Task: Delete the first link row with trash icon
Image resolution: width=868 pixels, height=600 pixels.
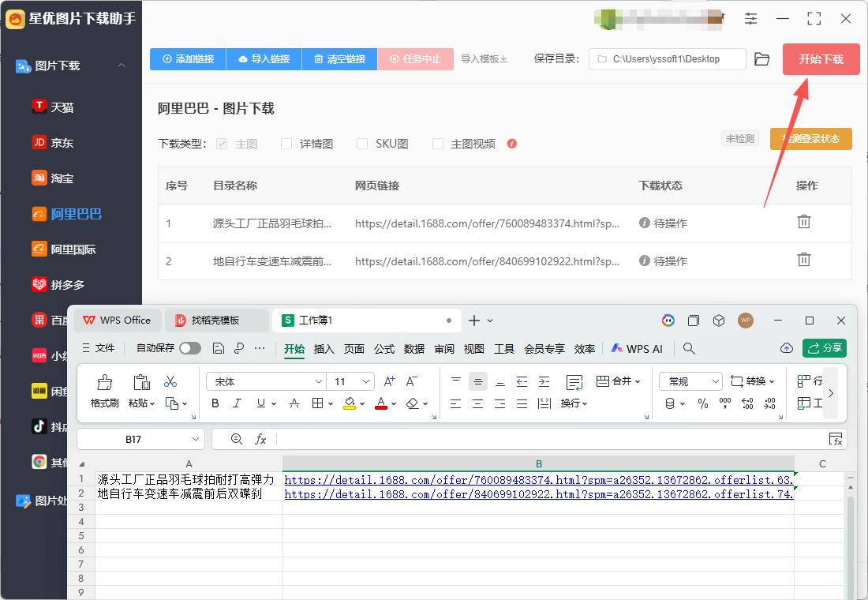Action: coord(803,222)
